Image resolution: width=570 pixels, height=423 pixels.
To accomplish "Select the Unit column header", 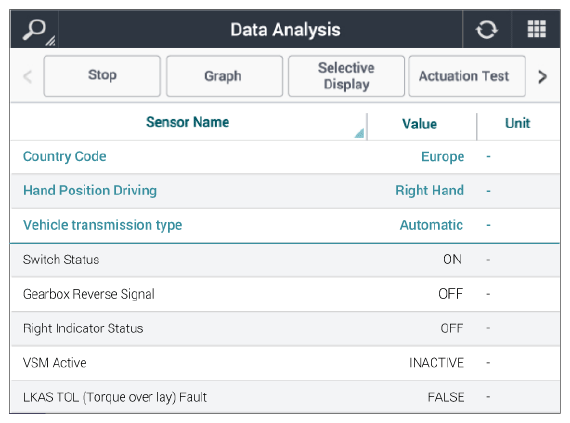I will click(x=518, y=124).
